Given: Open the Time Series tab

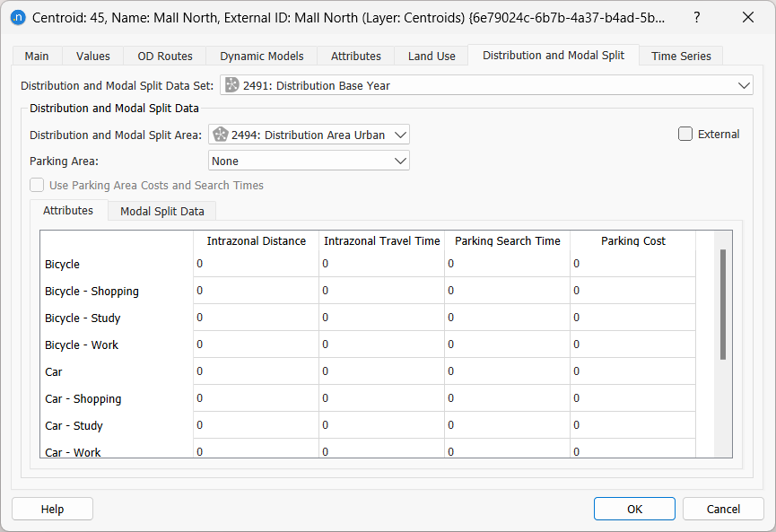Looking at the screenshot, I should click(x=680, y=56).
